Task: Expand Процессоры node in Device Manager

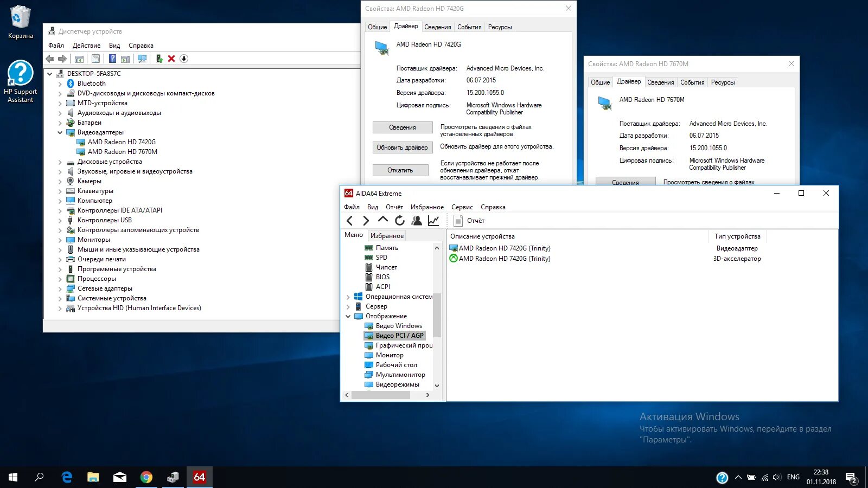Action: (60, 279)
